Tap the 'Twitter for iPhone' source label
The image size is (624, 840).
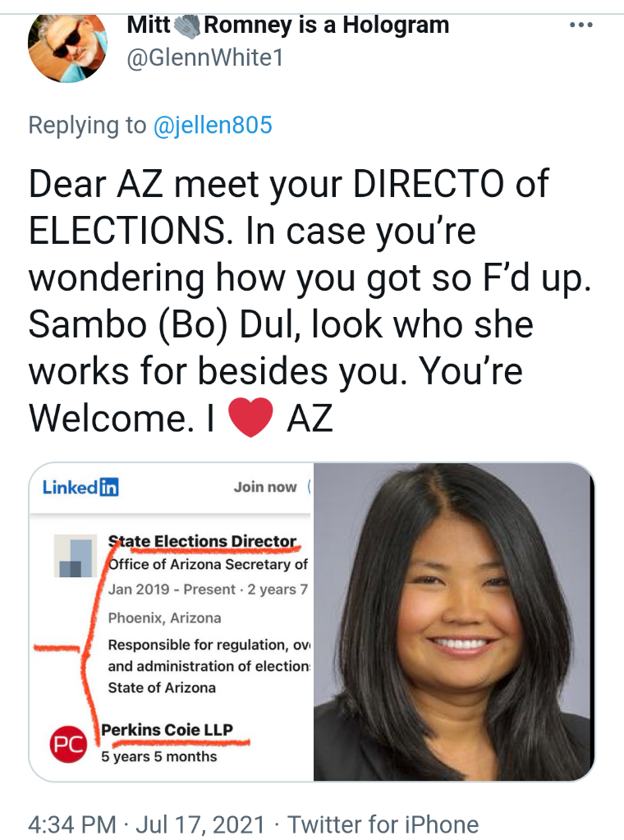click(x=383, y=824)
